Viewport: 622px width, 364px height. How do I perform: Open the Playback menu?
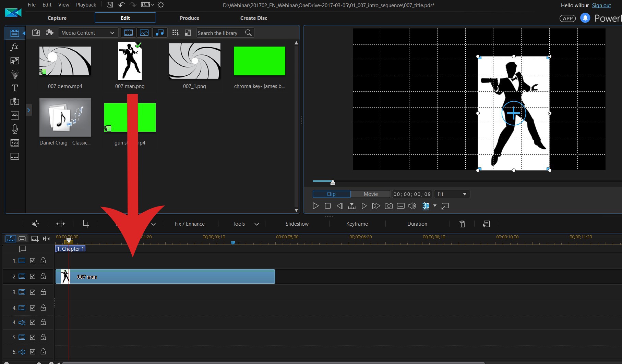pyautogui.click(x=86, y=5)
